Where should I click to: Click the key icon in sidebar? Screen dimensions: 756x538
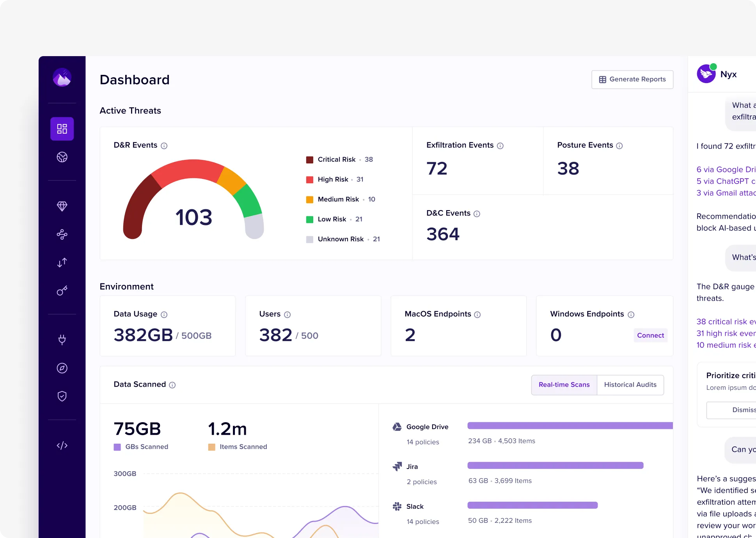(x=62, y=291)
